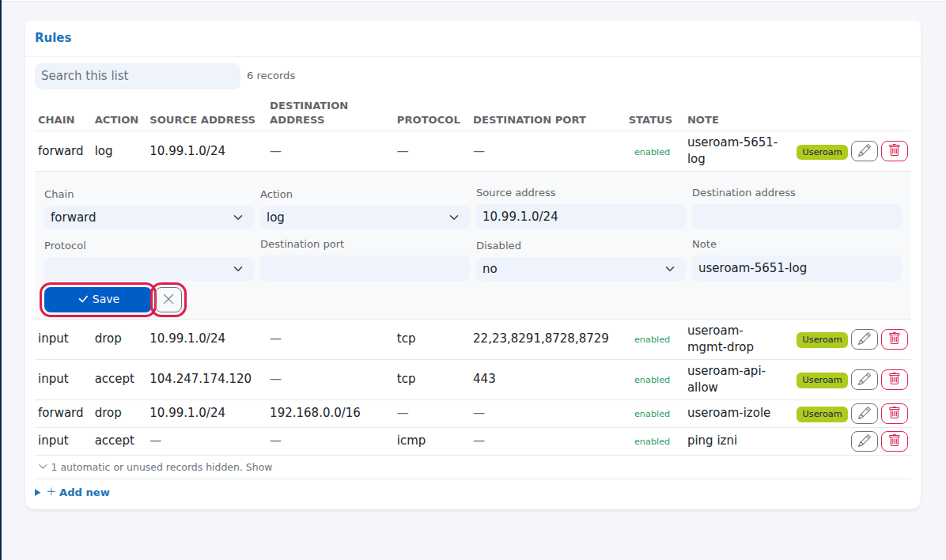946x560 pixels.
Task: Edit the useroam-5651-log rule with pencil icon
Action: point(864,151)
